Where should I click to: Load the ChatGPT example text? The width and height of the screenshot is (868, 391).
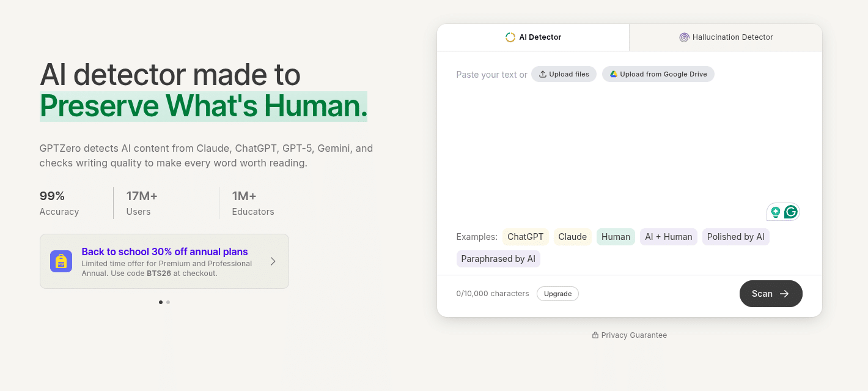pos(526,237)
